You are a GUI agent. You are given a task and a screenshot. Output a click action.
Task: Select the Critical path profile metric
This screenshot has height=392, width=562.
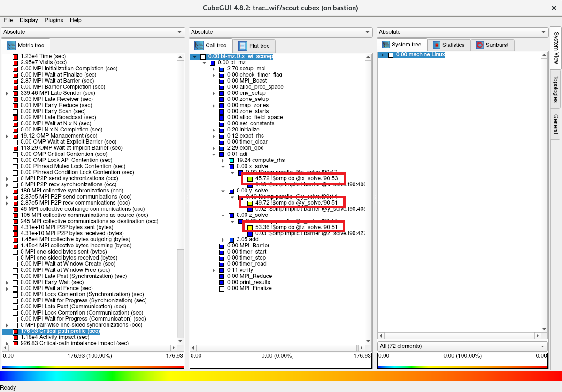pyautogui.click(x=60, y=331)
